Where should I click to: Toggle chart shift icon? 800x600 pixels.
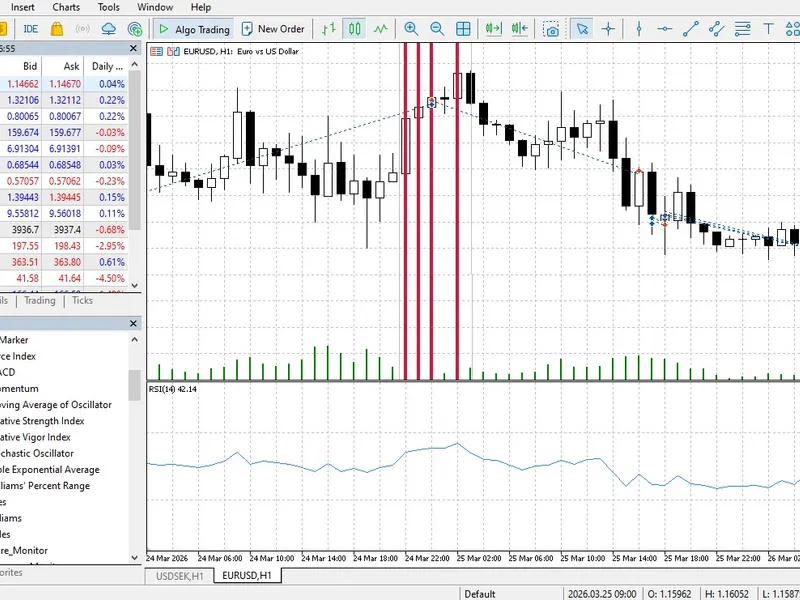519,29
